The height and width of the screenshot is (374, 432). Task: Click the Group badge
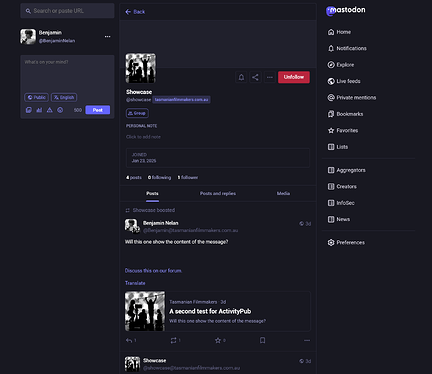pos(137,113)
